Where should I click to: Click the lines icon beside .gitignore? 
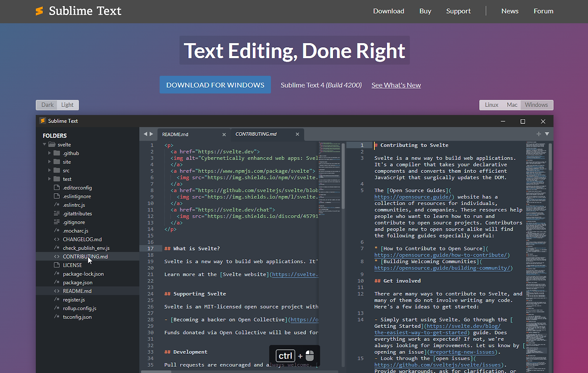click(57, 222)
